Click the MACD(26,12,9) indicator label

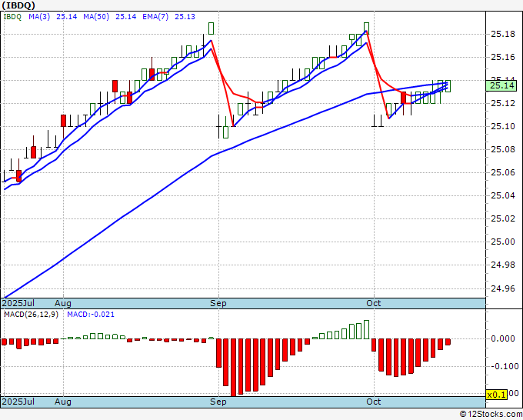pos(31,315)
